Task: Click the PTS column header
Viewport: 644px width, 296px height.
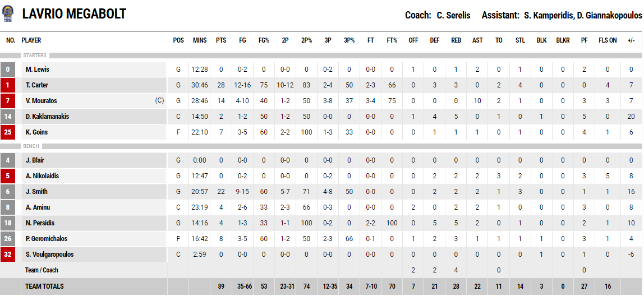Action: [221, 40]
